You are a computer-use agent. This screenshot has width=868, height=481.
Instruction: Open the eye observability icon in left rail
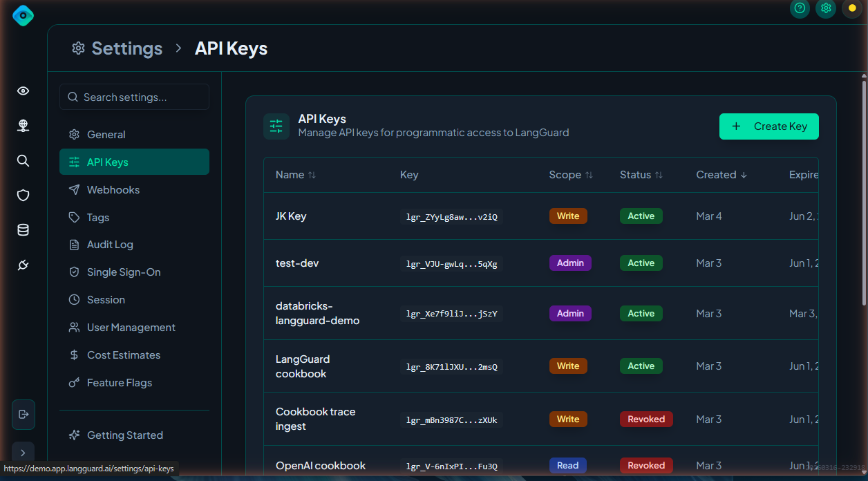tap(23, 91)
